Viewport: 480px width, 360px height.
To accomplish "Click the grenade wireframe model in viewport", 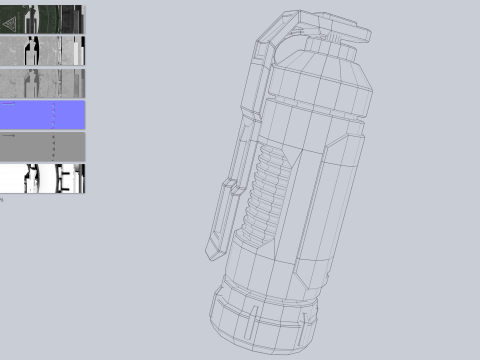I will [289, 182].
